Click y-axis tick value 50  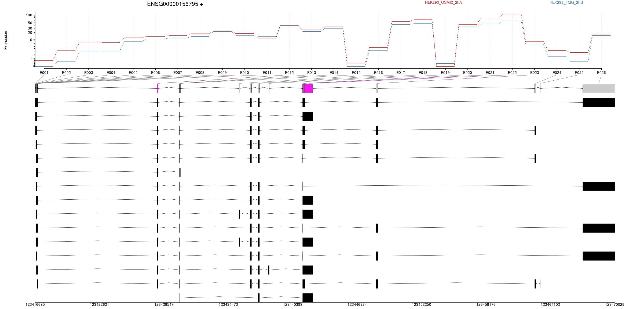30,23
